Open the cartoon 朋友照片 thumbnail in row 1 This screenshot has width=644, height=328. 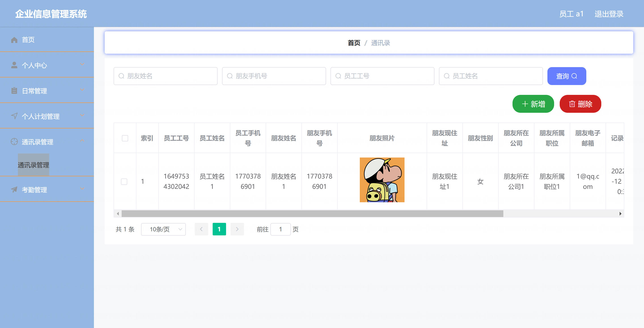click(x=382, y=180)
